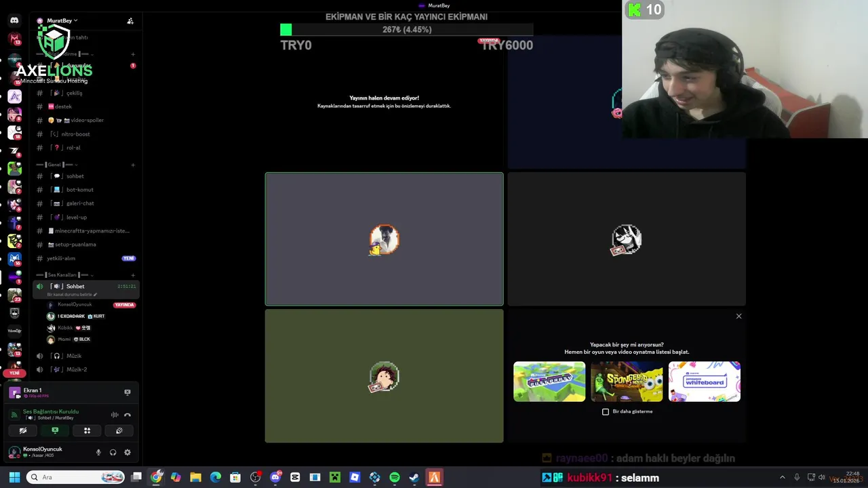Launch the Whiteboard activity thumbnail
The height and width of the screenshot is (488, 868).
704,382
